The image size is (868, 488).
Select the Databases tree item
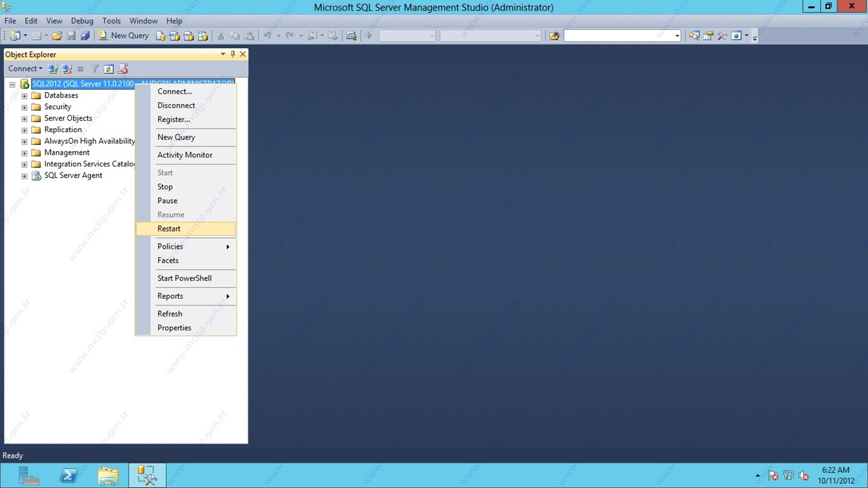[61, 96]
